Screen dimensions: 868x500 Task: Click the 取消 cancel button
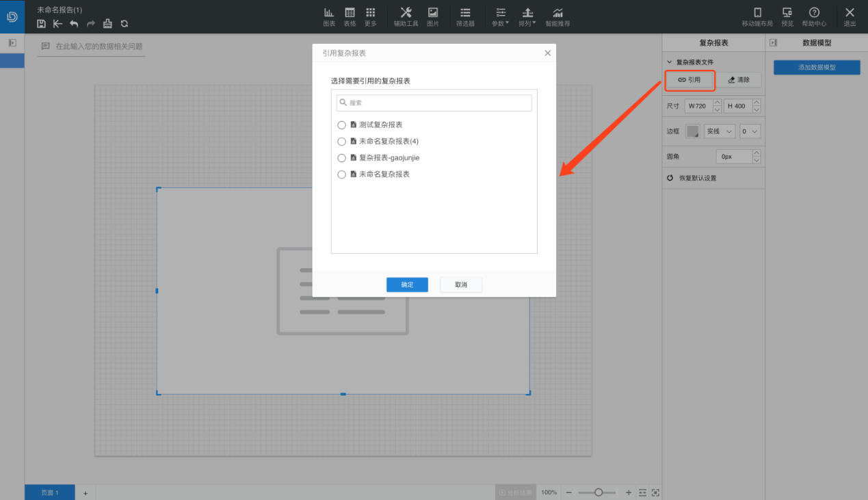[x=462, y=285]
